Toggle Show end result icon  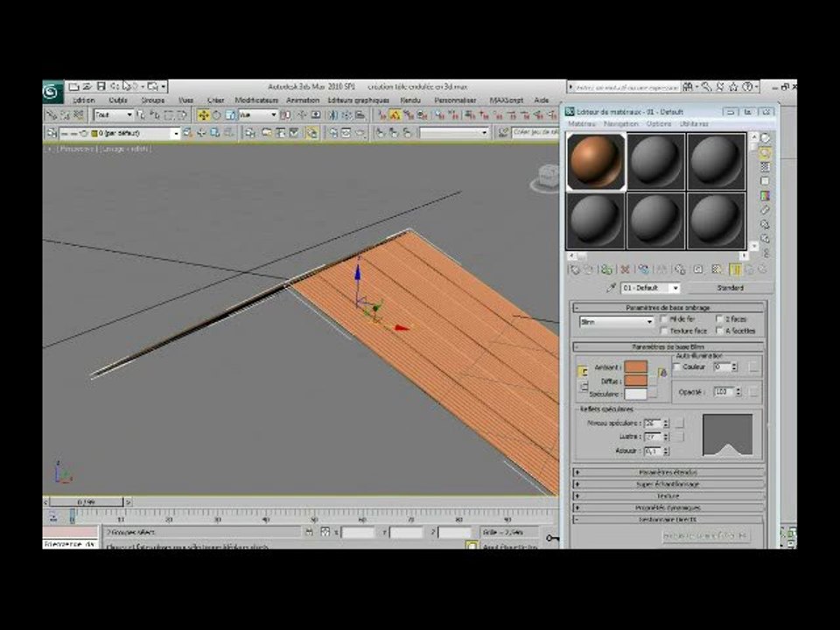tap(735, 270)
